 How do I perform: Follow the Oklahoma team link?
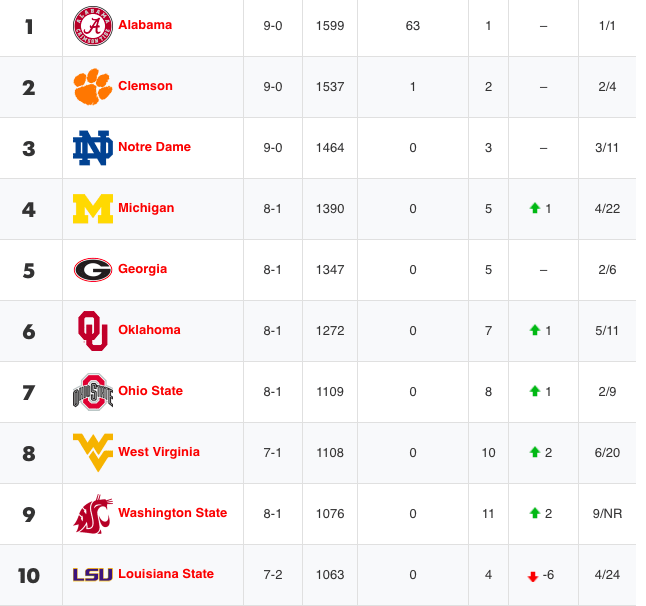[149, 330]
